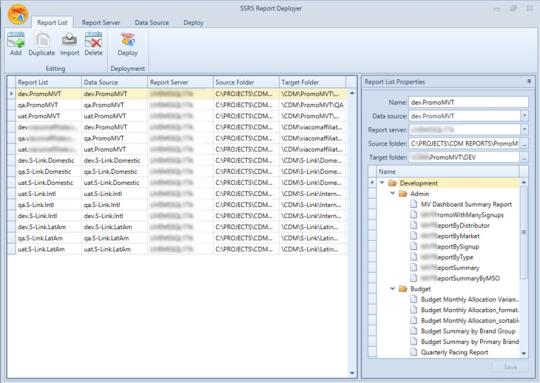Viewport: 540px width, 383px height.
Task: Select Budget Summary by Primary Brand report
Action: [470, 342]
